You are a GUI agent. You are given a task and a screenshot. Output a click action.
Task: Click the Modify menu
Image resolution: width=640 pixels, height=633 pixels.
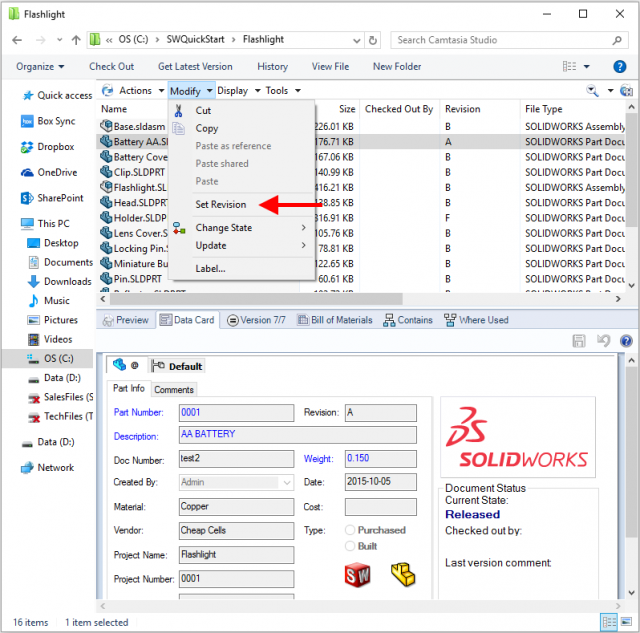coord(192,91)
